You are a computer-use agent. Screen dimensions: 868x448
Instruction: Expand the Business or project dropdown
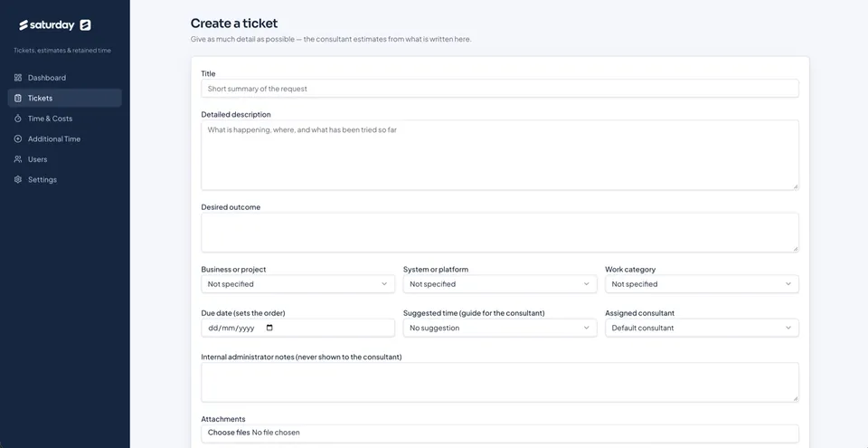pyautogui.click(x=297, y=284)
